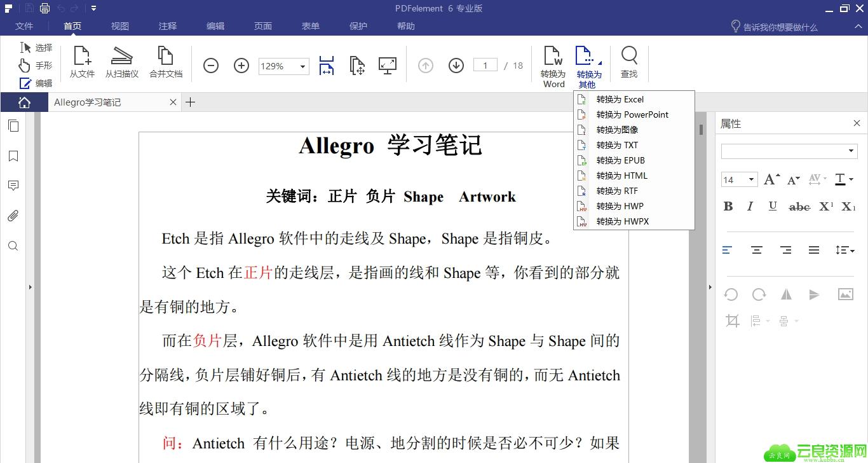The width and height of the screenshot is (868, 463).
Task: Switch to 注释 ribbon tab
Action: [x=168, y=26]
